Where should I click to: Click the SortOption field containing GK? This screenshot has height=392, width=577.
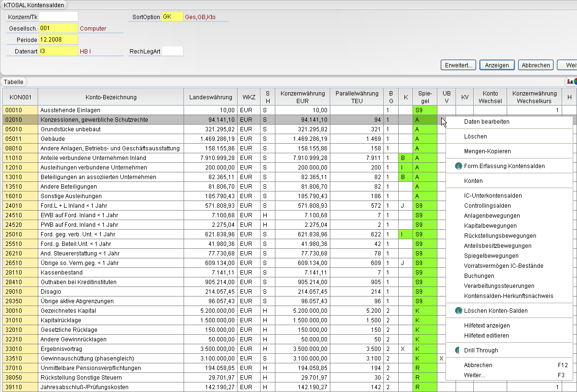coord(173,17)
